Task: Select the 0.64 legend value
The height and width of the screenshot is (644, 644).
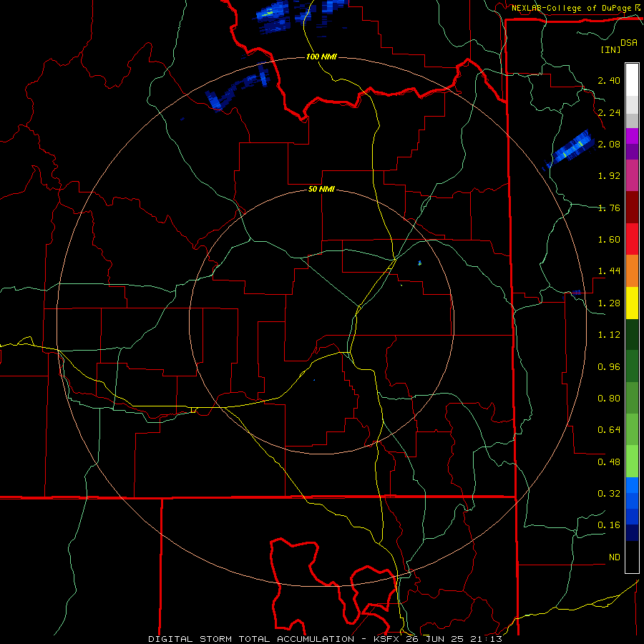Action: (609, 430)
